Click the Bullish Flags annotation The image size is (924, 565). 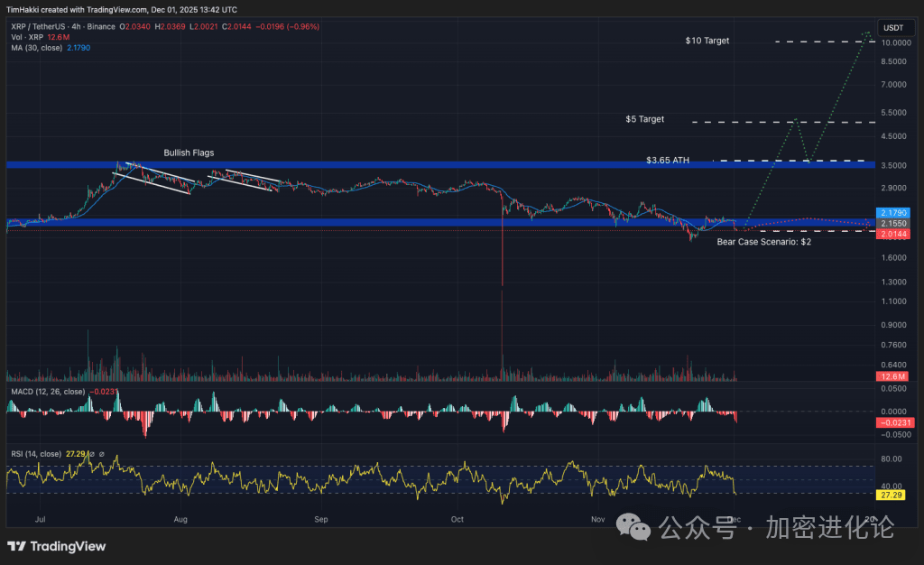tap(188, 153)
